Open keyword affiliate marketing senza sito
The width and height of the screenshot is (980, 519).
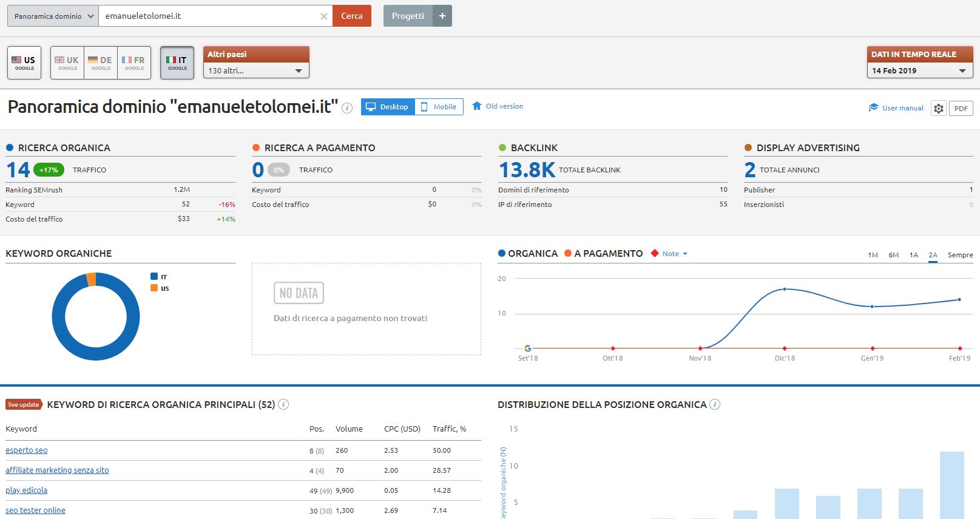(x=57, y=470)
